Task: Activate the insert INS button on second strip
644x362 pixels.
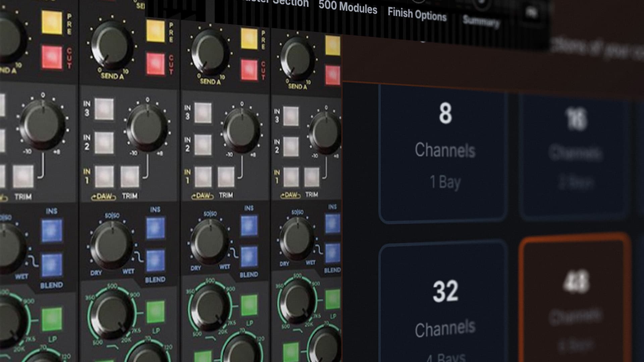Action: tap(155, 228)
